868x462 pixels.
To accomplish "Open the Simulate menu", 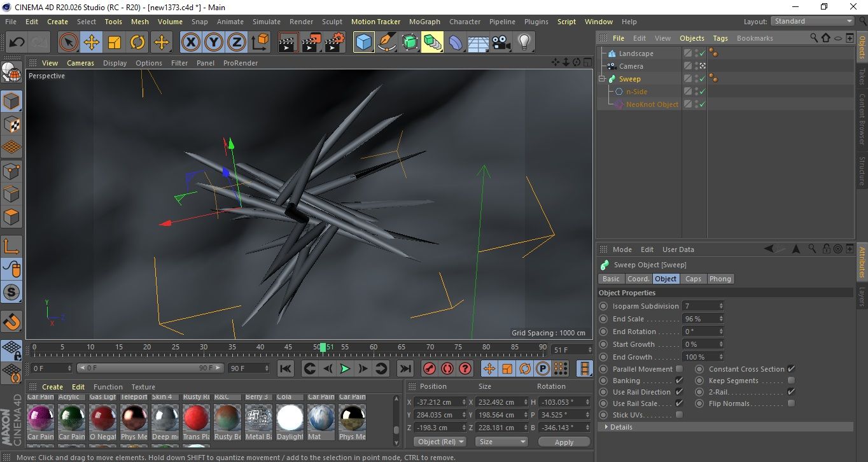I will pos(267,22).
